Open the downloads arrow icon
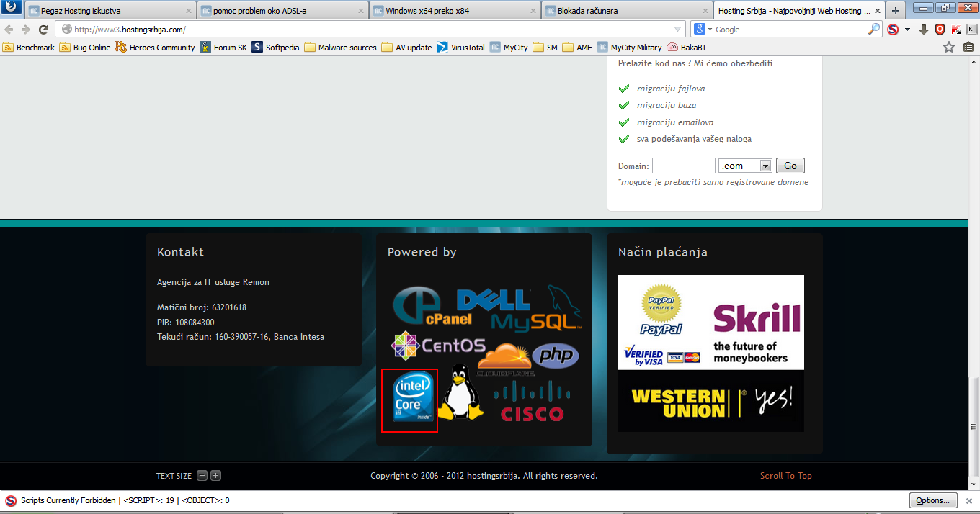The width and height of the screenshot is (980, 514). (x=924, y=30)
